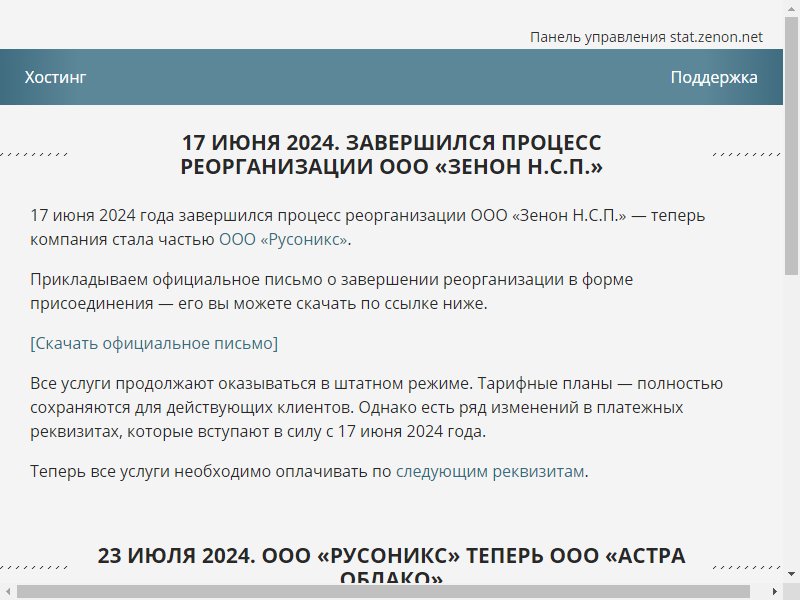Click heading 23 июля 2024 Русоникс Астра

(x=391, y=565)
